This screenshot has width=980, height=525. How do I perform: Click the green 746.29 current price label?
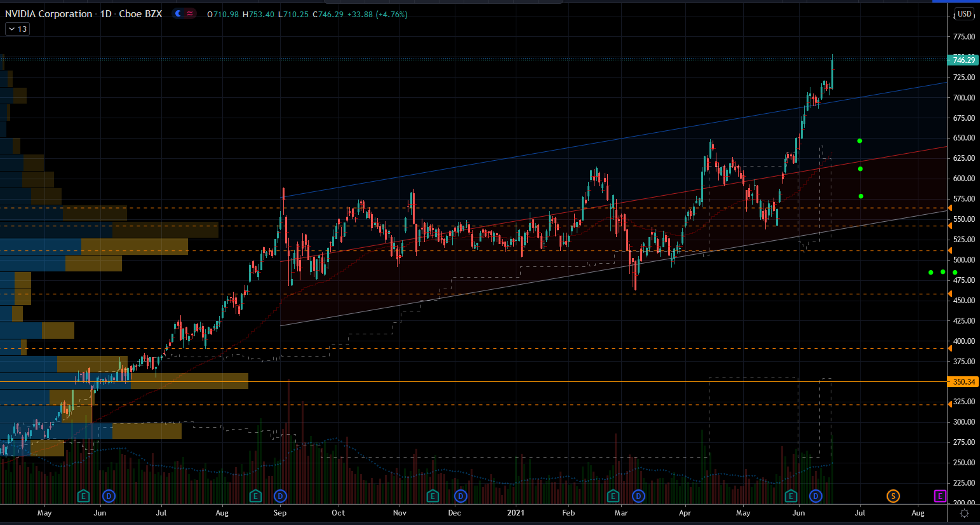click(963, 60)
